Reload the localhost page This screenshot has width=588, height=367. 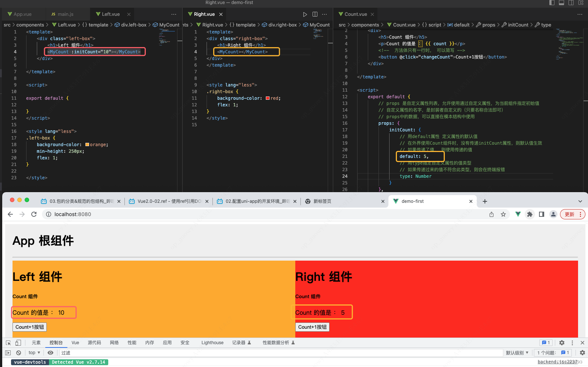coord(34,214)
